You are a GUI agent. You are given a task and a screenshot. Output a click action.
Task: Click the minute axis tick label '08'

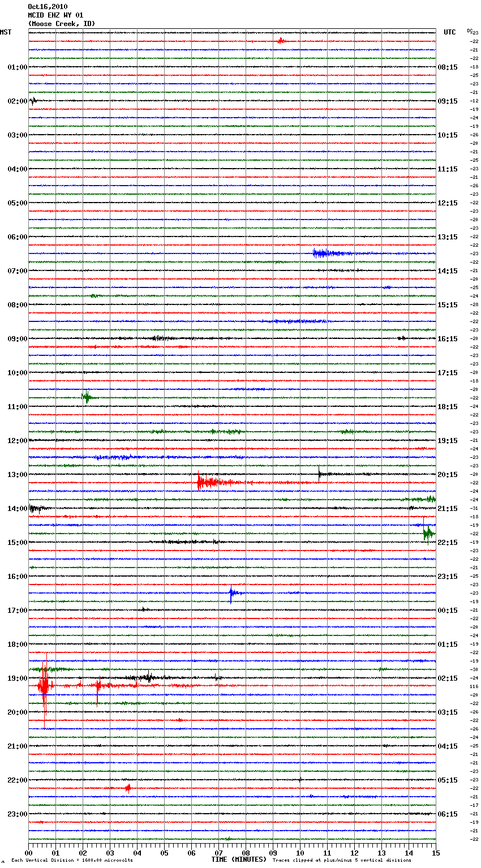pos(246,853)
